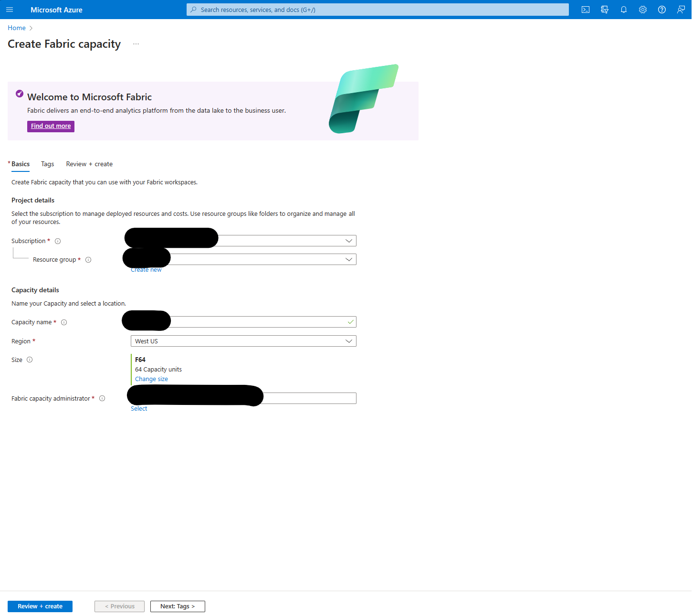
Task: Switch to the Tags tab
Action: point(48,164)
